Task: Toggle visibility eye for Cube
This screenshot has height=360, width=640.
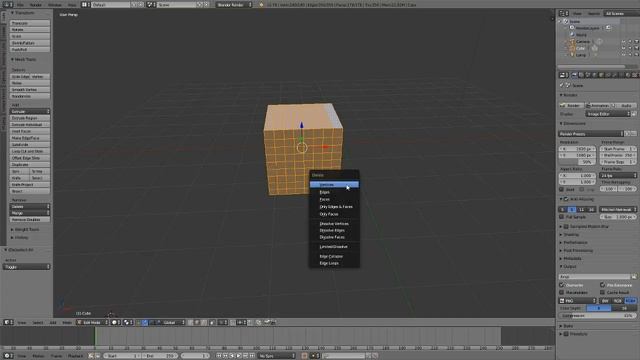Action: coord(623,48)
